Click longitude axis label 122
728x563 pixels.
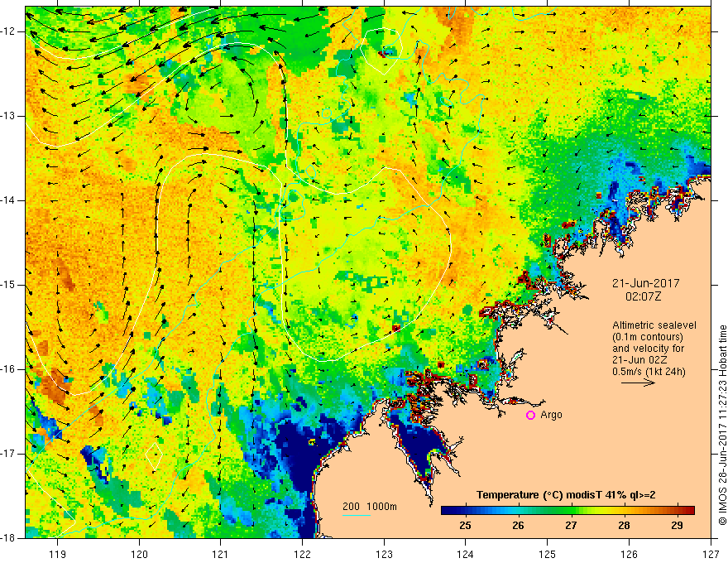tap(302, 554)
